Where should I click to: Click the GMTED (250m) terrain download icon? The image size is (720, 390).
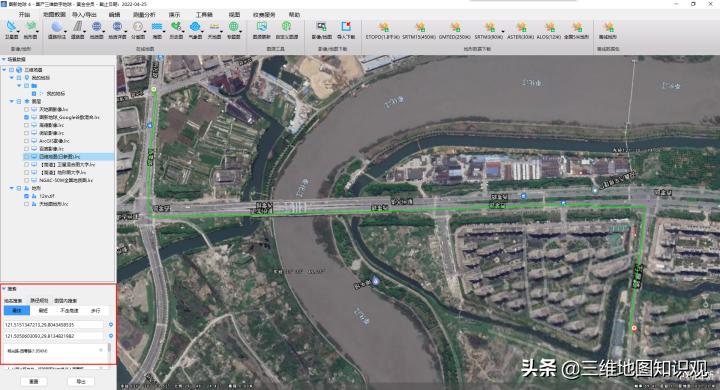point(455,27)
